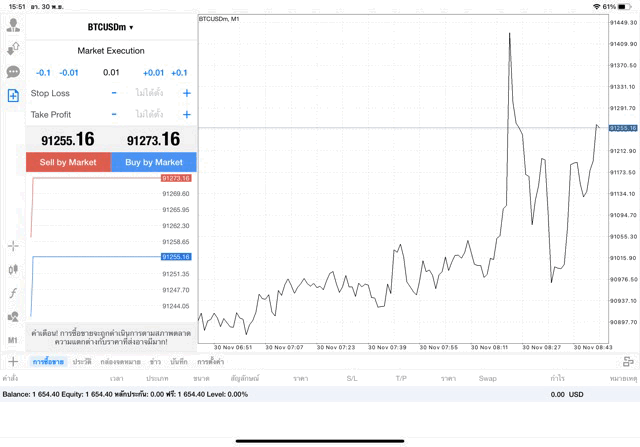
Task: Change the M1 timeframe in sidebar
Action: pyautogui.click(x=13, y=340)
